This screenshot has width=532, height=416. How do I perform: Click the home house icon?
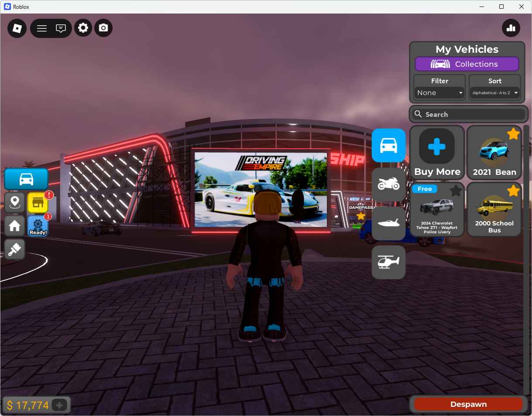(x=15, y=225)
